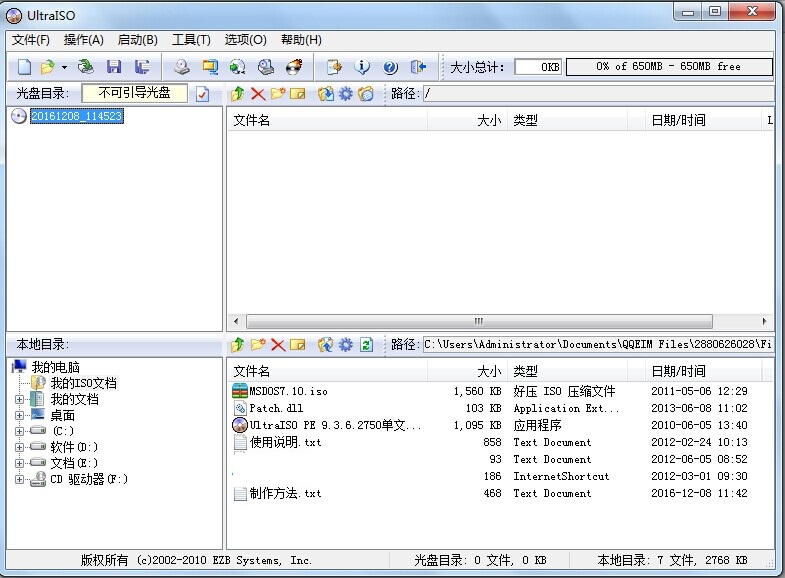Click the Compress ISO monitor icon
Screen dimensions: 785x578
pos(210,67)
